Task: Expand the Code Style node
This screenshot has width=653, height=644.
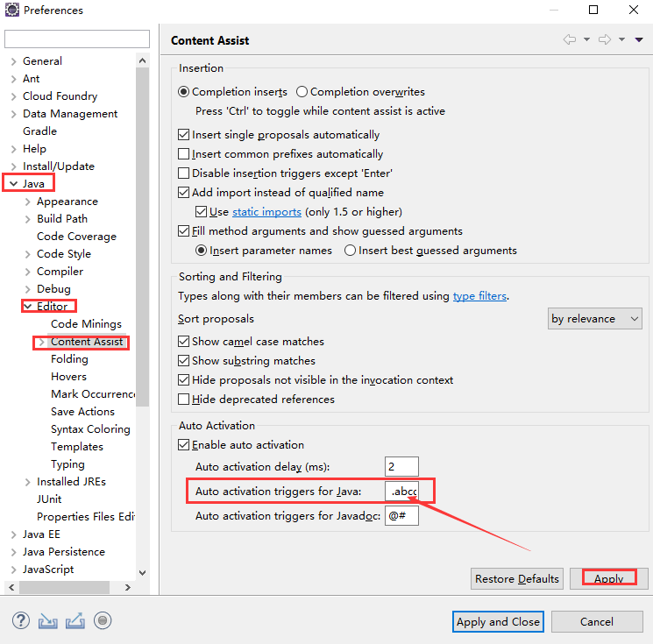Action: tap(28, 254)
